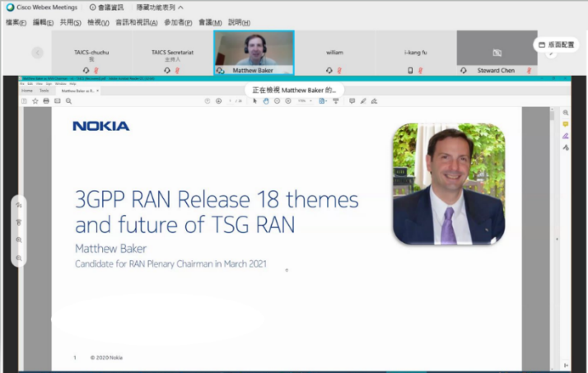The height and width of the screenshot is (373, 588).
Task: Collapse the 隱藏功能表列 menu bar toggle
Action: pos(160,7)
